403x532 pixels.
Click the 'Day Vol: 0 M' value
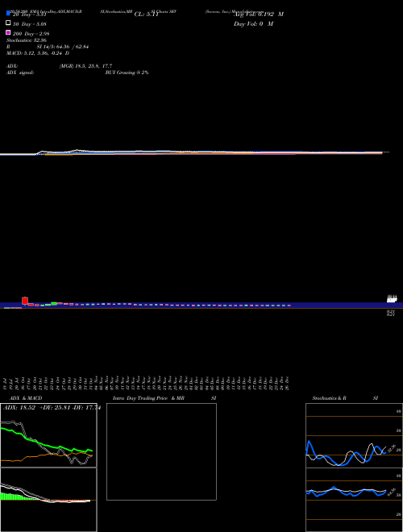253,24
